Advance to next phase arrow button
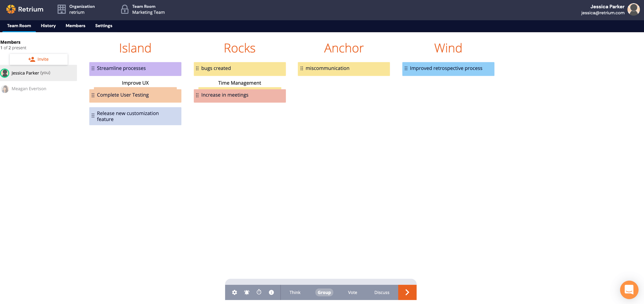This screenshot has width=644, height=304. (407, 292)
